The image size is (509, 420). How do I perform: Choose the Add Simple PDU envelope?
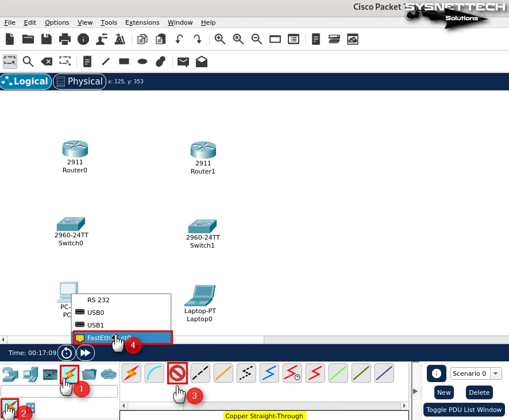pyautogui.click(x=183, y=61)
